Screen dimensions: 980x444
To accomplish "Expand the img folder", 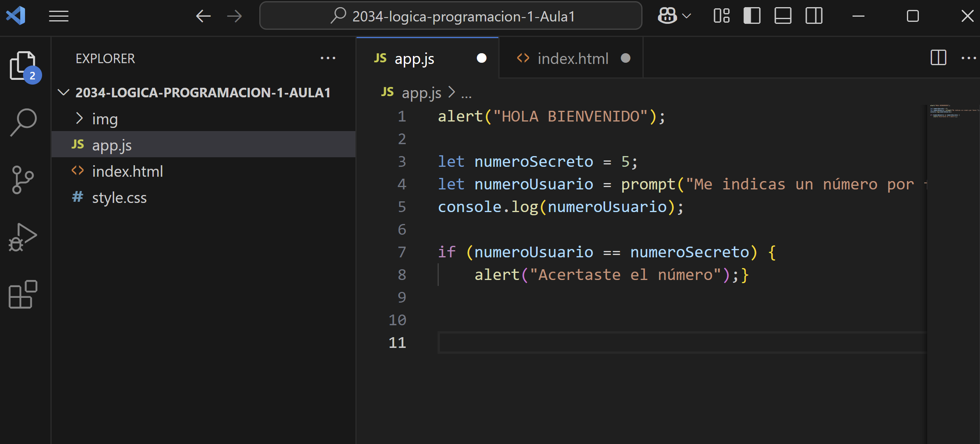I will click(x=203, y=119).
